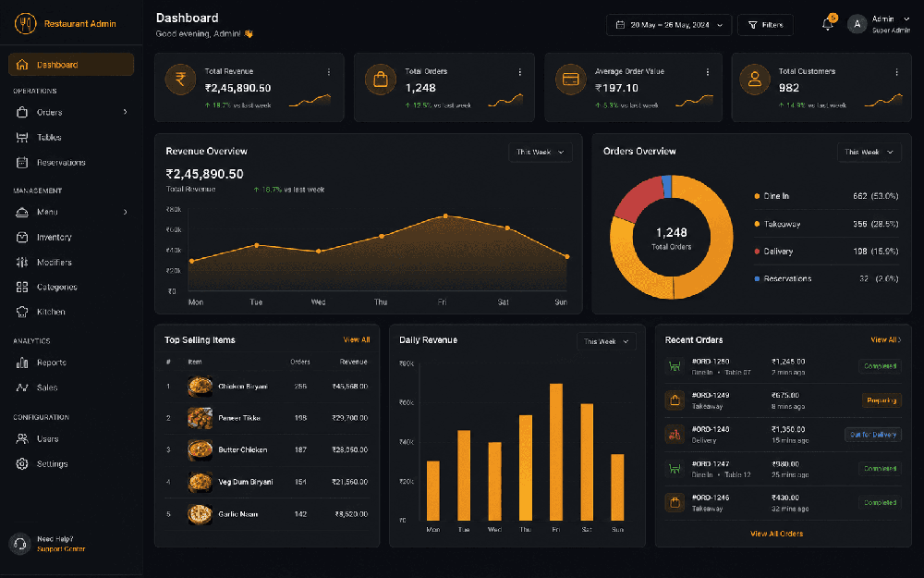Open the Admin account dropdown arrow
The width and height of the screenshot is (924, 578).
point(906,18)
